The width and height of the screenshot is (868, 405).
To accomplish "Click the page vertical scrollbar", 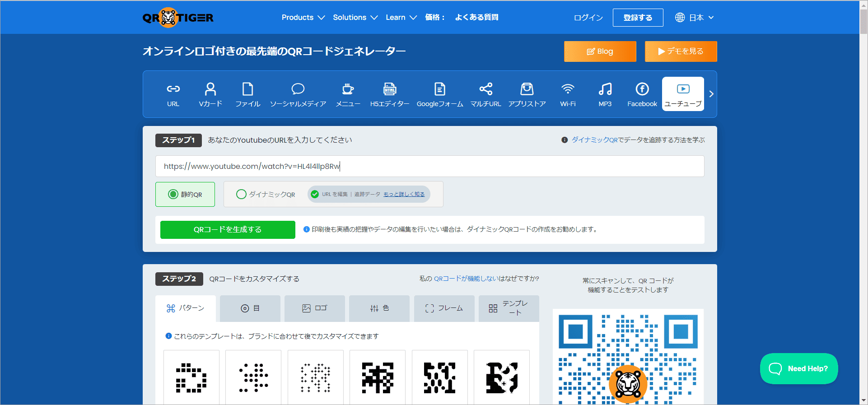I will point(863,22).
